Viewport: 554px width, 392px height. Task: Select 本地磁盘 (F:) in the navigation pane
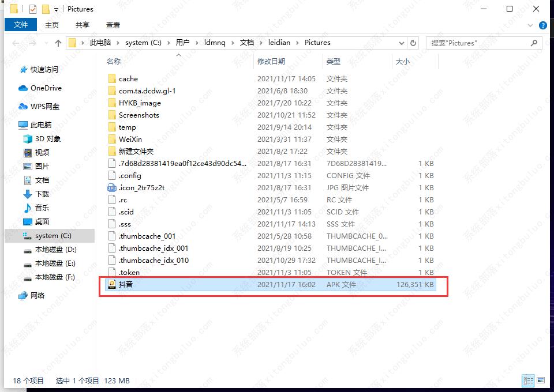55,277
